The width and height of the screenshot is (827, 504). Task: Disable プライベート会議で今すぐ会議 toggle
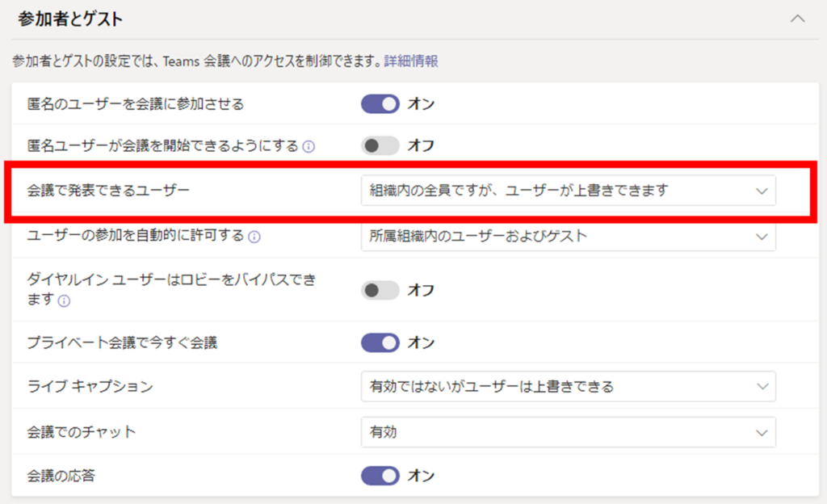pyautogui.click(x=380, y=342)
